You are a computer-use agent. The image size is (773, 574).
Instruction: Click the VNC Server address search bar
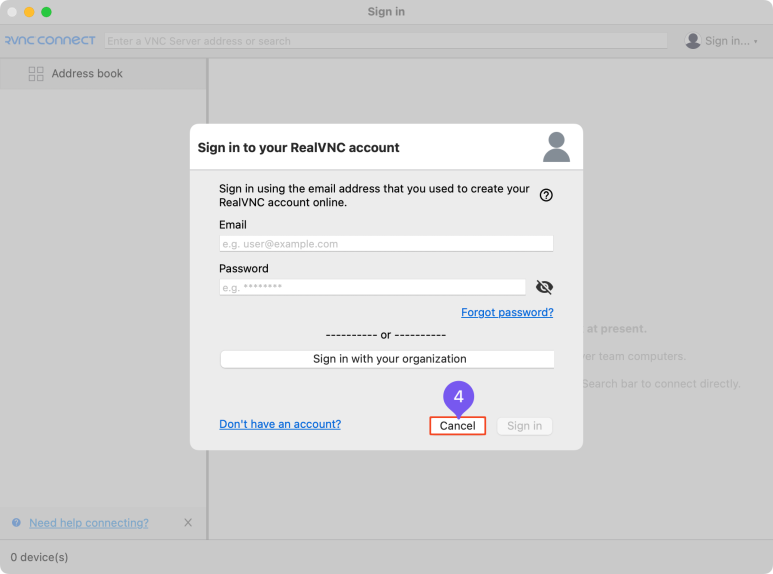click(x=386, y=41)
